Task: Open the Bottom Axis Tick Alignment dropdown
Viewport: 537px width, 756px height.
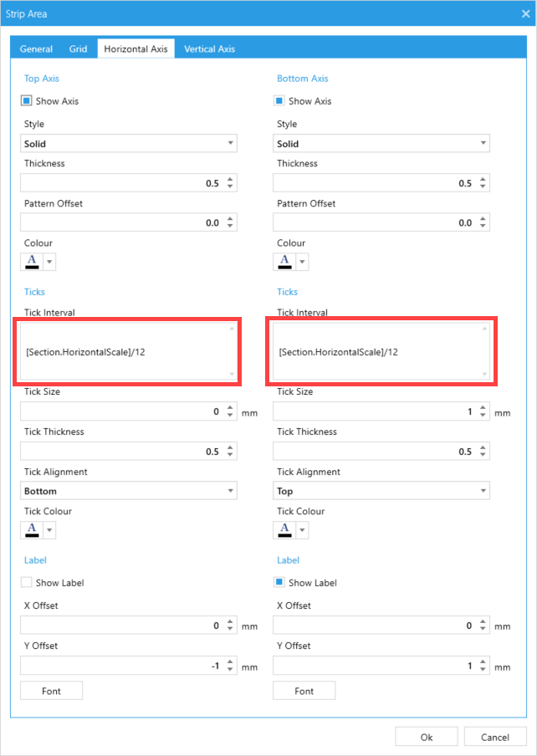Action: click(x=381, y=491)
